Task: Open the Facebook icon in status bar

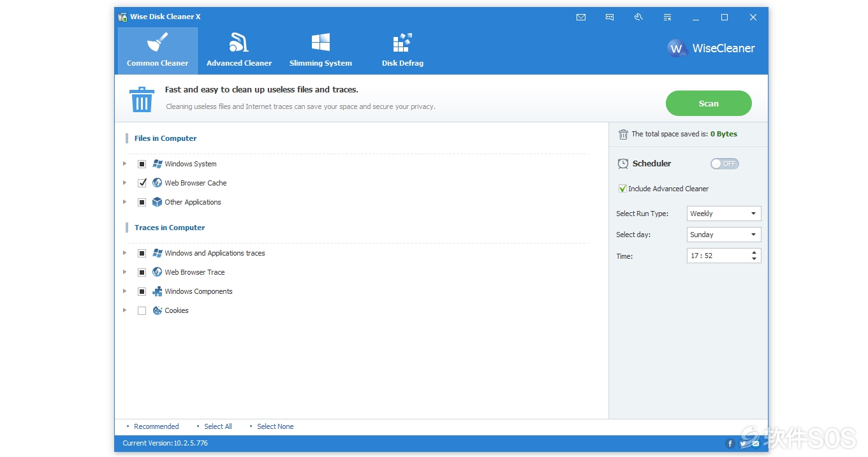Action: click(731, 444)
